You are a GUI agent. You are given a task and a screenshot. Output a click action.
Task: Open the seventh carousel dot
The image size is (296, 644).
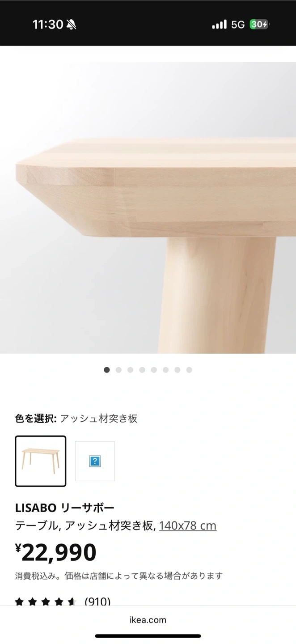(178, 370)
